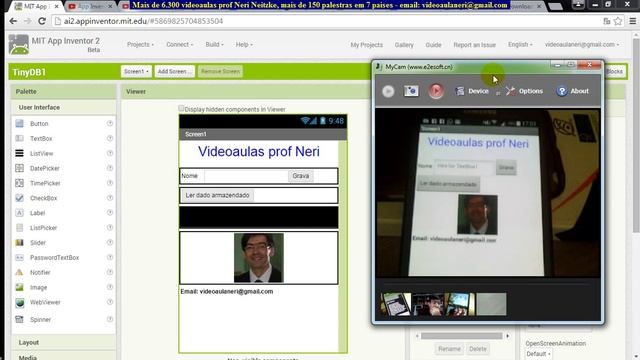Pick the Spinner component icon

(19, 319)
